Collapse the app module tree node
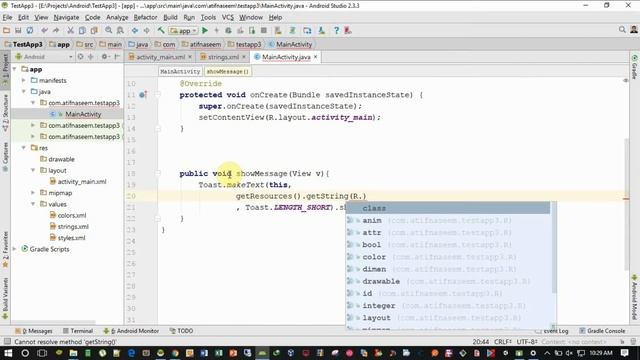 (x=15, y=69)
